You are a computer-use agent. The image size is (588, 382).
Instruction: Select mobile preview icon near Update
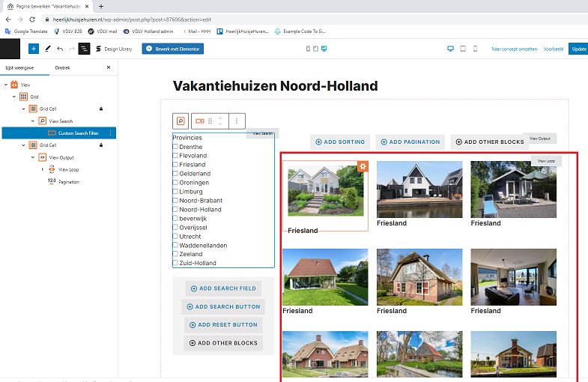[x=475, y=49]
